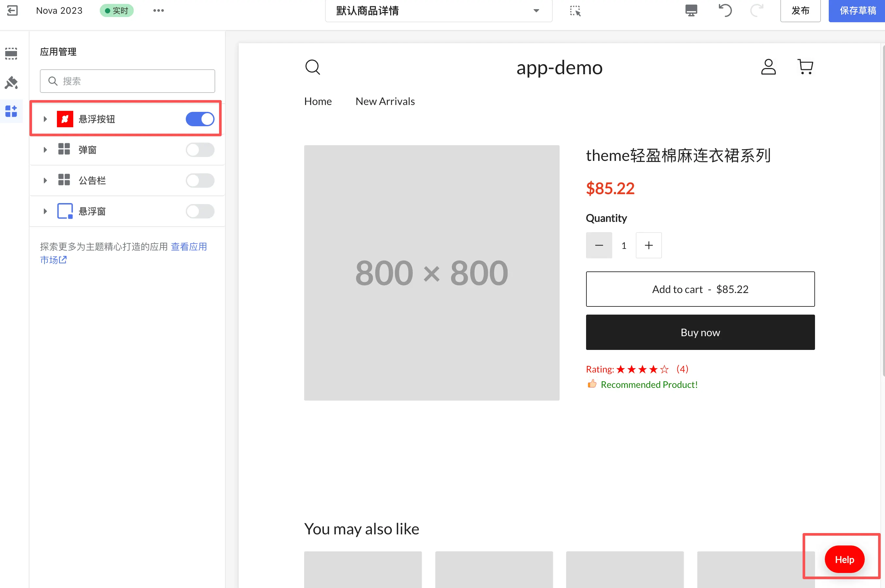The image size is (885, 588).
Task: Open New Arrivals in preview navigation
Action: point(385,101)
